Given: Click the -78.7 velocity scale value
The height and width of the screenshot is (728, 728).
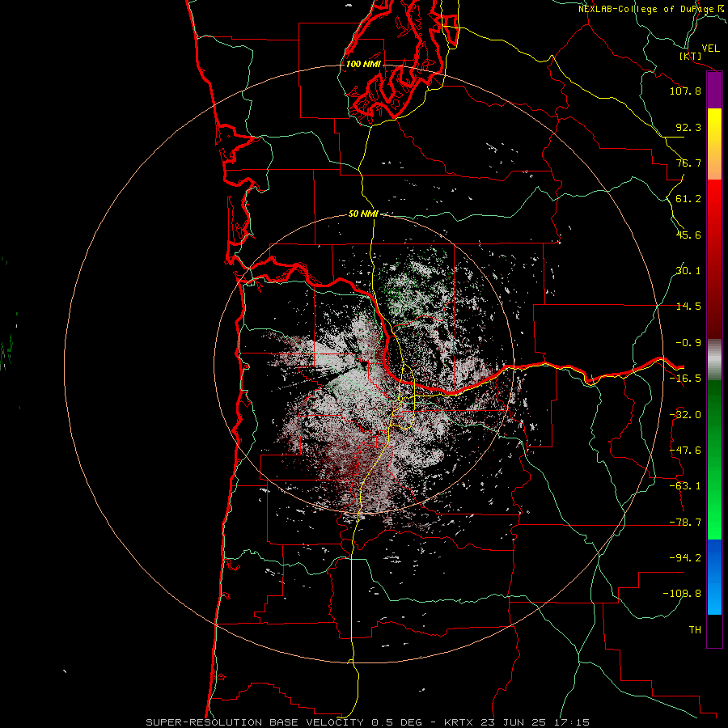Looking at the screenshot, I should pos(685,523).
